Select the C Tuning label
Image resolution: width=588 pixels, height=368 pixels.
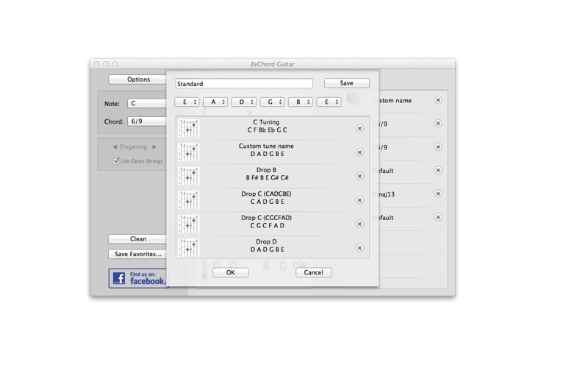click(x=266, y=122)
